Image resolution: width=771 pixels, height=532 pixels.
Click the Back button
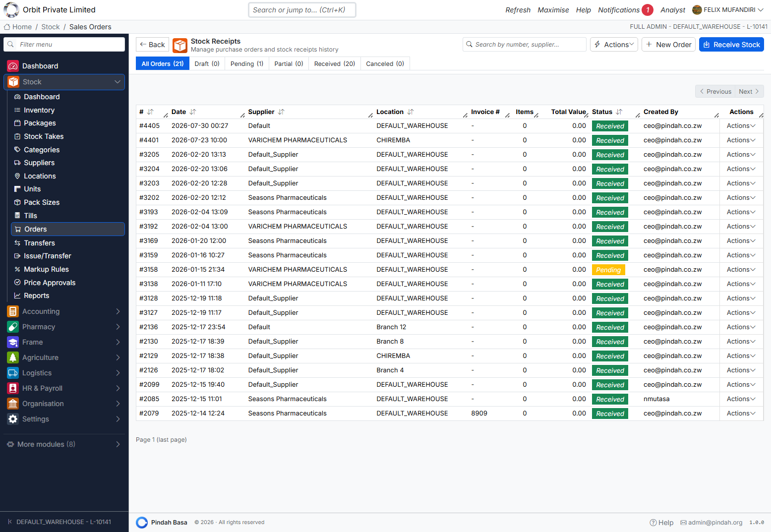coord(152,45)
